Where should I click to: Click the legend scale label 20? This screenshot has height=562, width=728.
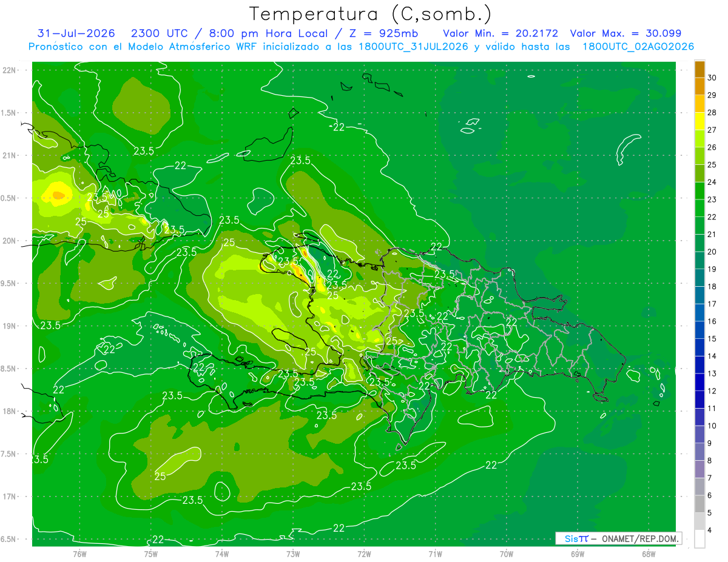712,252
